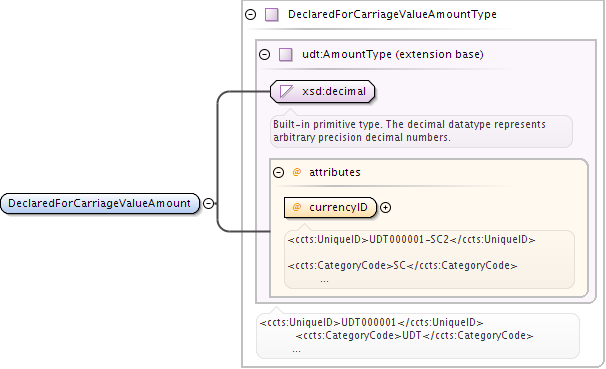Click the DeclaredForCarriageValueAmountType title label
This screenshot has height=369, width=606.
(392, 15)
